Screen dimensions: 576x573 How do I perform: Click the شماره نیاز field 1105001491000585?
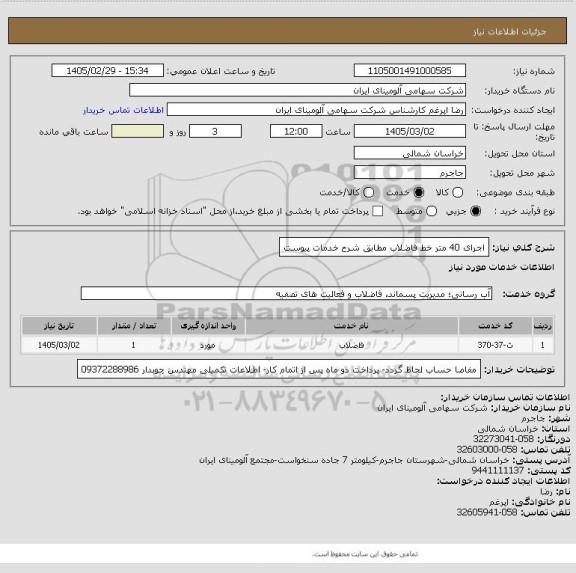pyautogui.click(x=410, y=71)
